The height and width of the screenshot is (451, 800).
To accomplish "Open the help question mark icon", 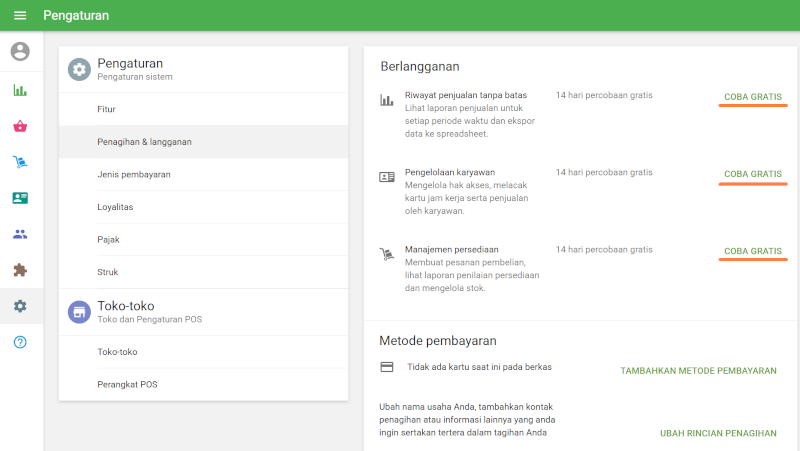I will 20,342.
